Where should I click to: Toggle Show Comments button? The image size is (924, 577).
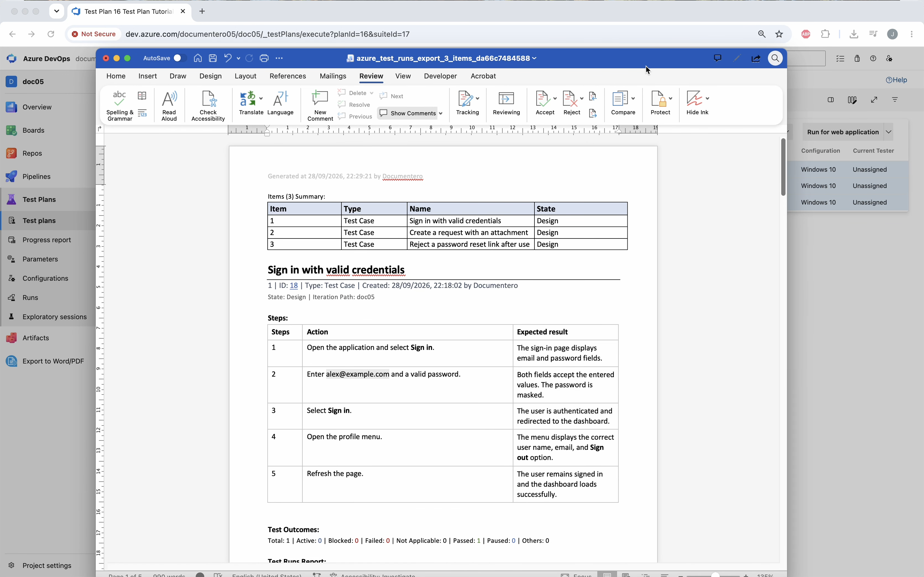408,113
